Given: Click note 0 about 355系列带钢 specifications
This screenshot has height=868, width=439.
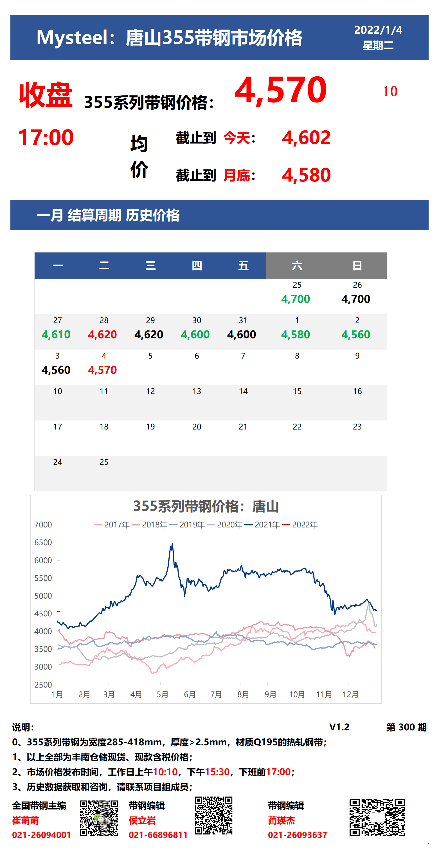Looking at the screenshot, I should (169, 742).
